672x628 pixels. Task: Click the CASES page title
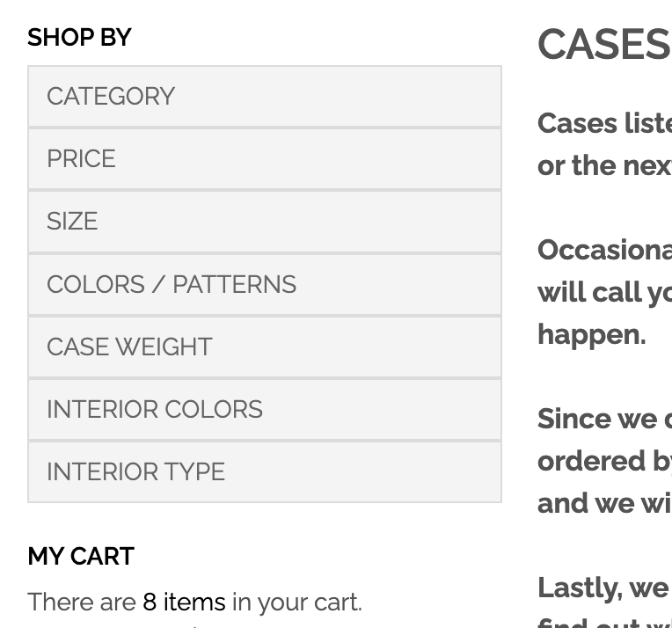pyautogui.click(x=604, y=44)
